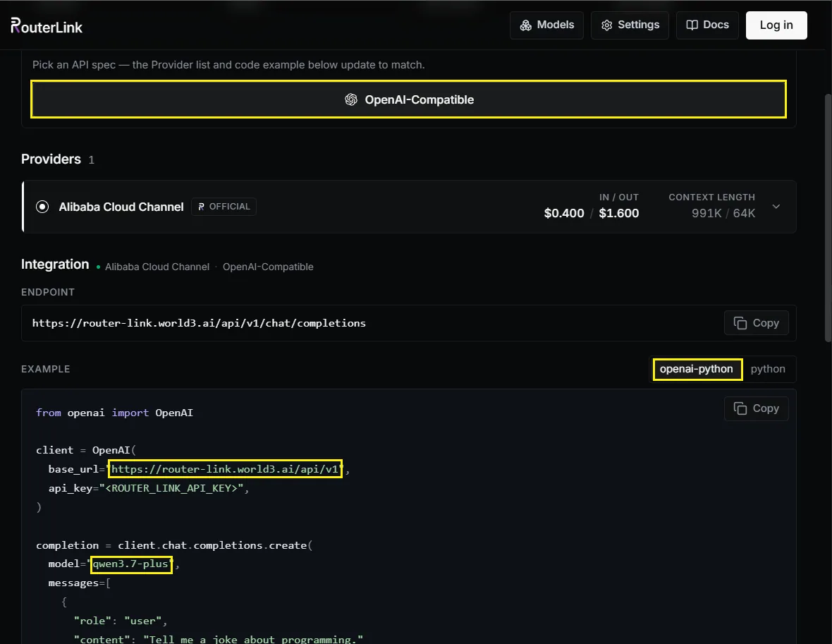Click the OFFICIAL badge icon beside Alibaba Cloud Channel

tap(201, 207)
